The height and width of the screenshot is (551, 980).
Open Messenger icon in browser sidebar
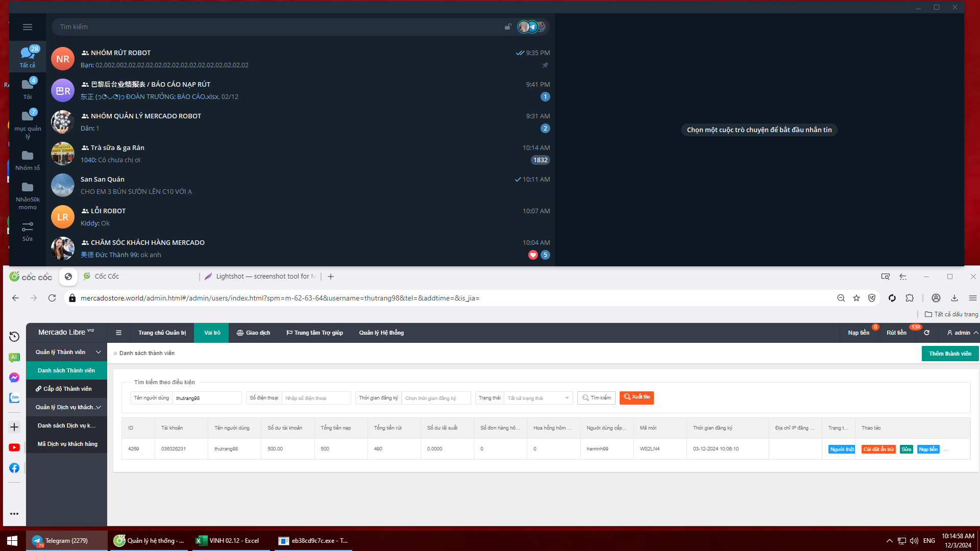tap(14, 378)
